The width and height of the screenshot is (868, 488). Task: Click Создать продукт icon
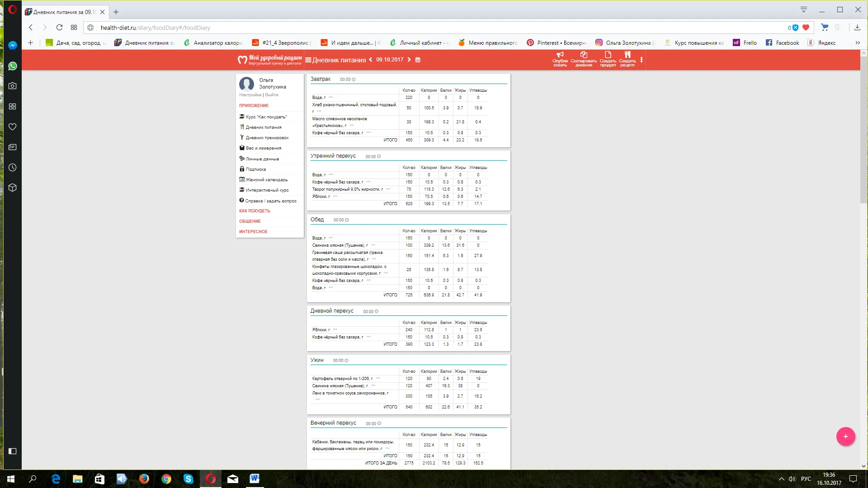(608, 55)
